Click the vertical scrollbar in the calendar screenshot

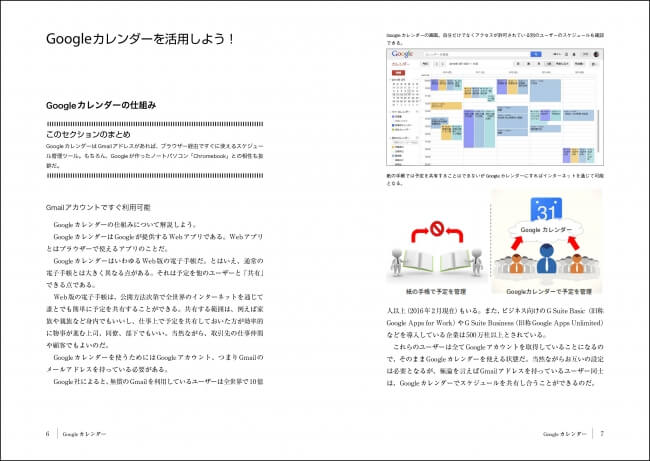coord(598,131)
